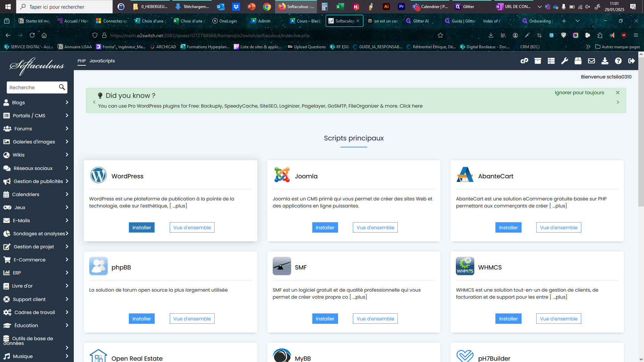The height and width of the screenshot is (362, 644).
Task: Click the browser address bar URL
Action: (x=210, y=36)
